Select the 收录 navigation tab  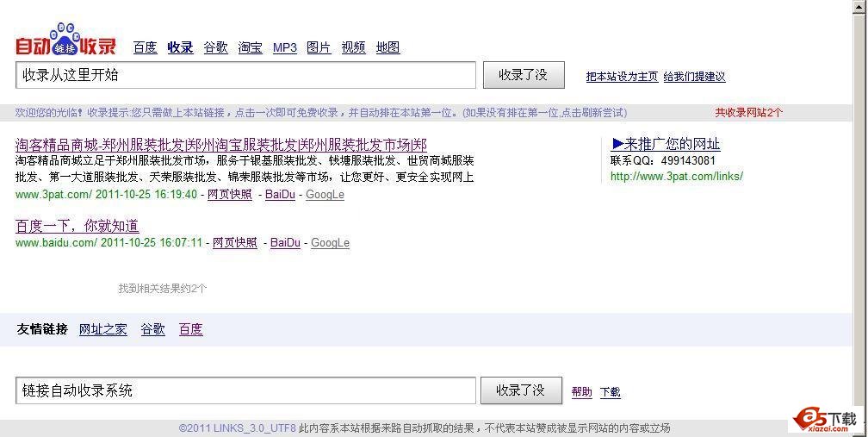point(181,47)
